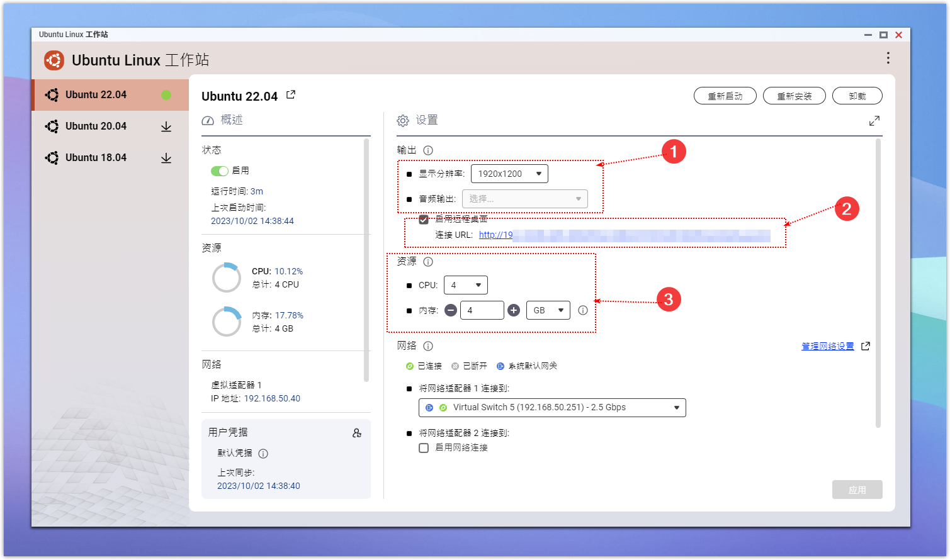Click the memory value input field
This screenshot has height=560, width=950.
[x=482, y=310]
